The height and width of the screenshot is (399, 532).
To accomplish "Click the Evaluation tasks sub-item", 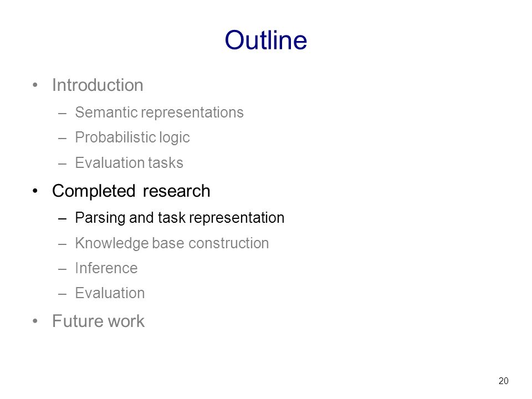I will [x=129, y=163].
